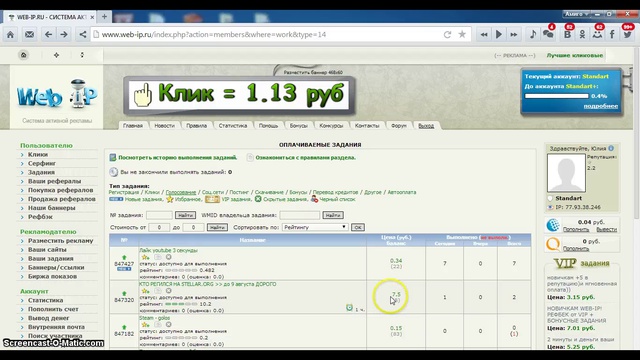This screenshot has width=640, height=360.
Task: Show VIP задания filter
Action: [236, 199]
